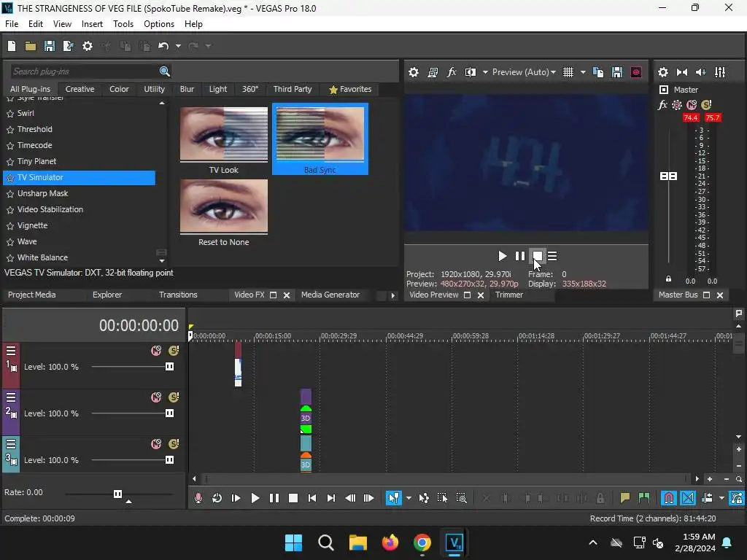Switch to the Third Party tab
This screenshot has width=747, height=560.
293,89
